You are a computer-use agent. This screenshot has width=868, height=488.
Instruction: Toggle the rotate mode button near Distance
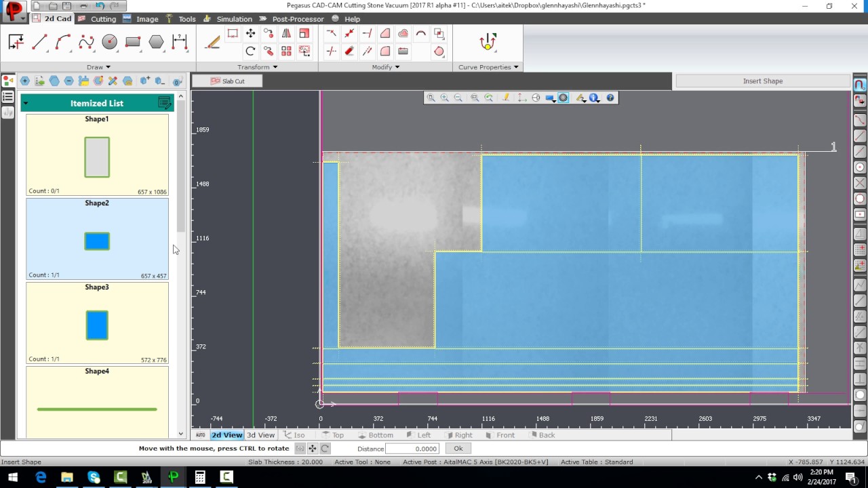325,449
